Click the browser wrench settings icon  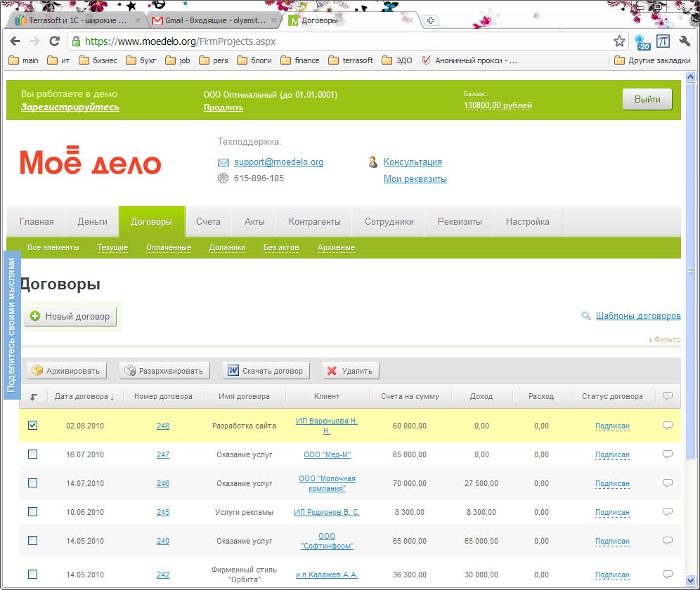[685, 41]
